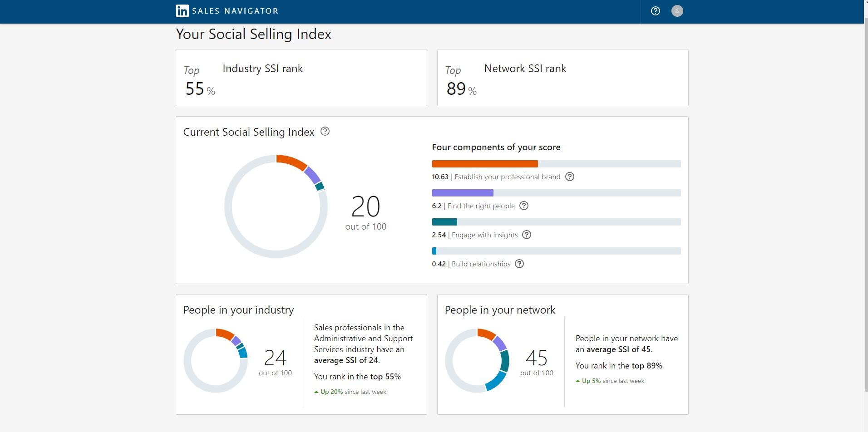Click the network average donut chart
The width and height of the screenshot is (868, 432).
pyautogui.click(x=477, y=361)
